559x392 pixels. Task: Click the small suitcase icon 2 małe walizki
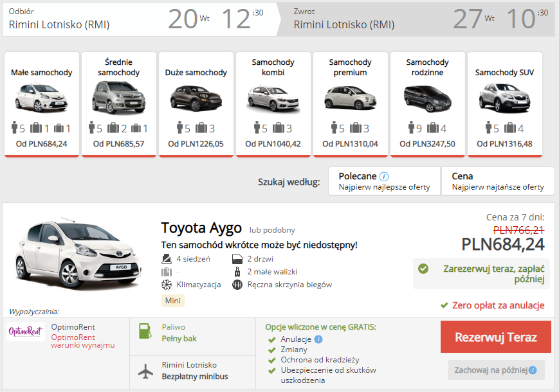point(237,272)
